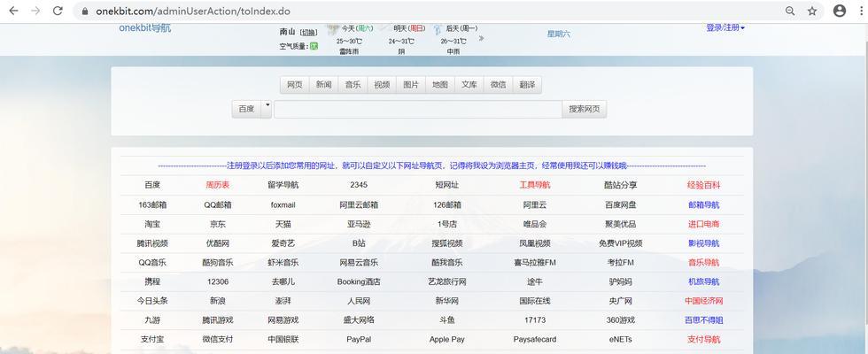
Task: Open the B站 link
Action: (x=359, y=243)
